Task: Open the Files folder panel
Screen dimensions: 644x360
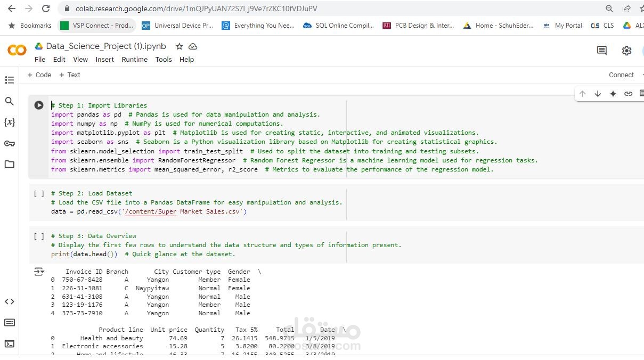Action: pos(9,164)
